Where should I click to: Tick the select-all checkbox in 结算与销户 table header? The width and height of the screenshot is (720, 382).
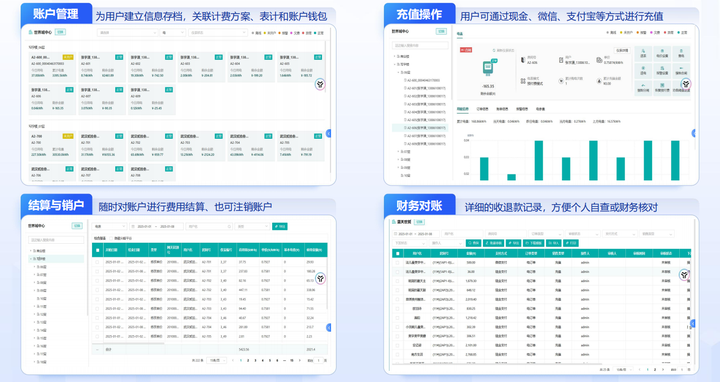(97, 250)
